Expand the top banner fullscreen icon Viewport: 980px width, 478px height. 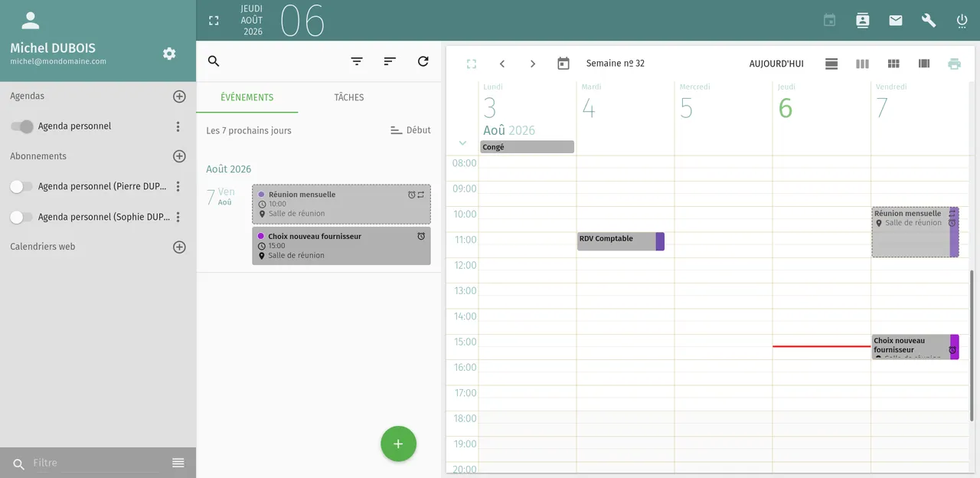tap(214, 21)
